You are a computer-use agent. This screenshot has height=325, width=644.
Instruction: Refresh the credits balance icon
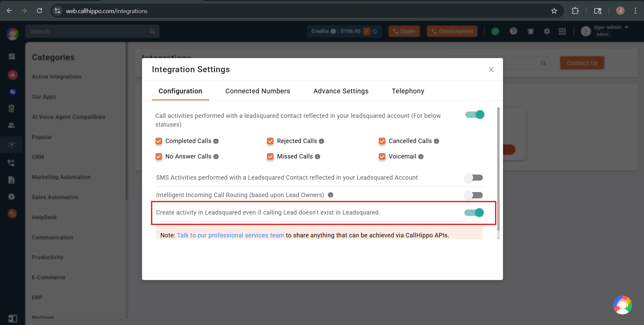pos(375,31)
